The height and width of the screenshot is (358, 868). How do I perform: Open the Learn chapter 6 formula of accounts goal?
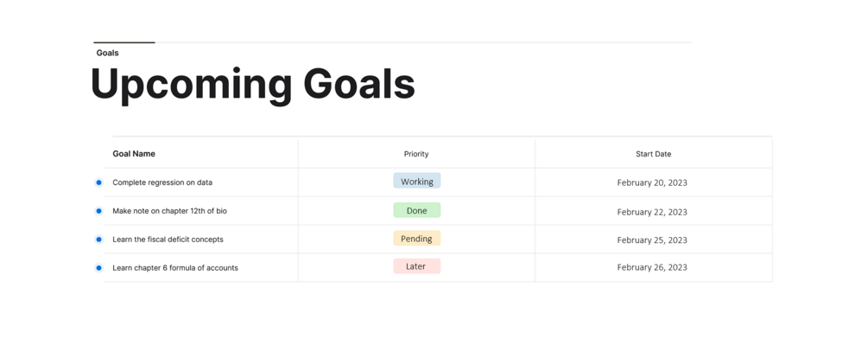pyautogui.click(x=175, y=268)
